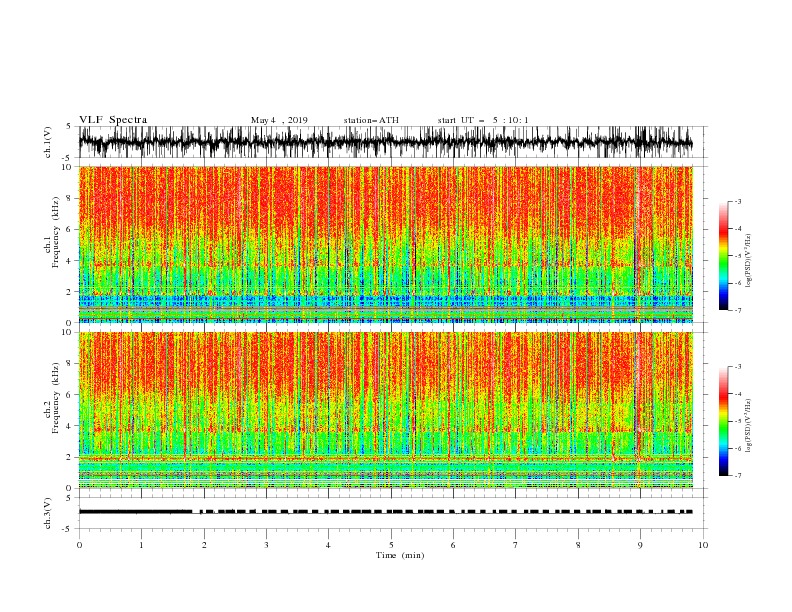Click the color scale bar beside ch.2 spectrogram

tap(723, 421)
